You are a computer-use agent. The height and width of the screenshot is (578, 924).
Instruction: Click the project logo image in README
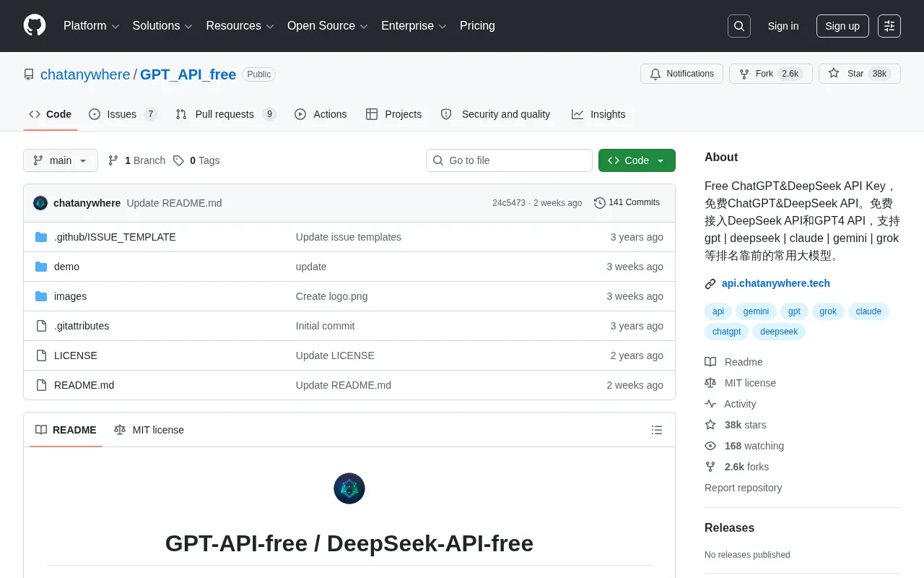349,488
